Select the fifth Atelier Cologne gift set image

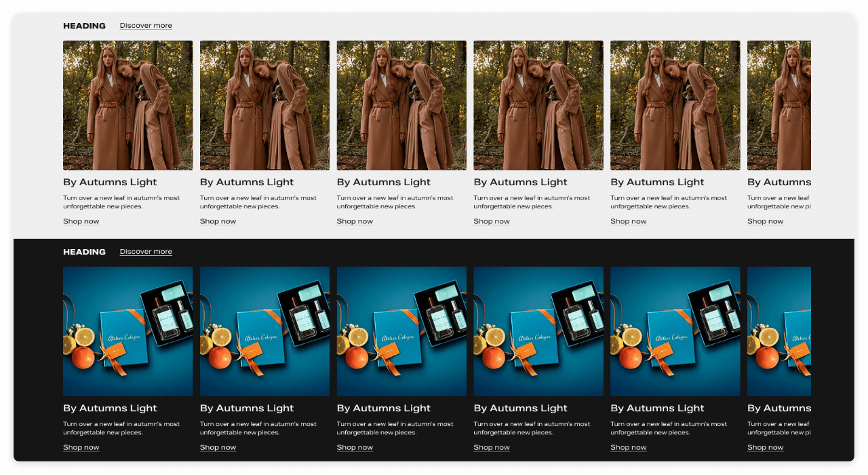point(675,331)
